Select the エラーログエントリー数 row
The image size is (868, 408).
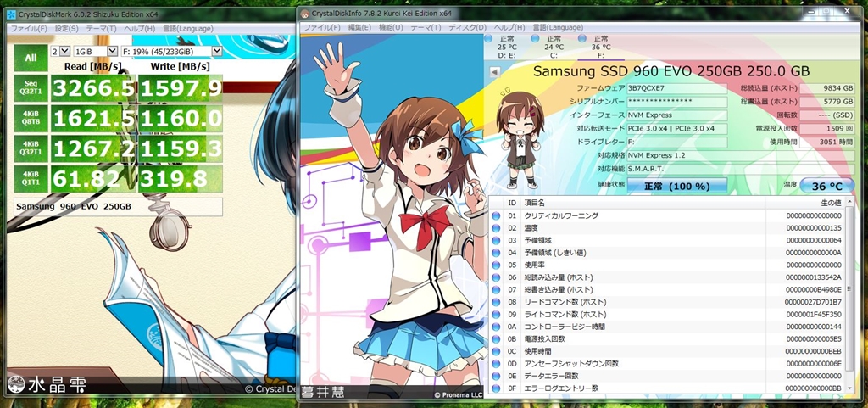click(667, 388)
